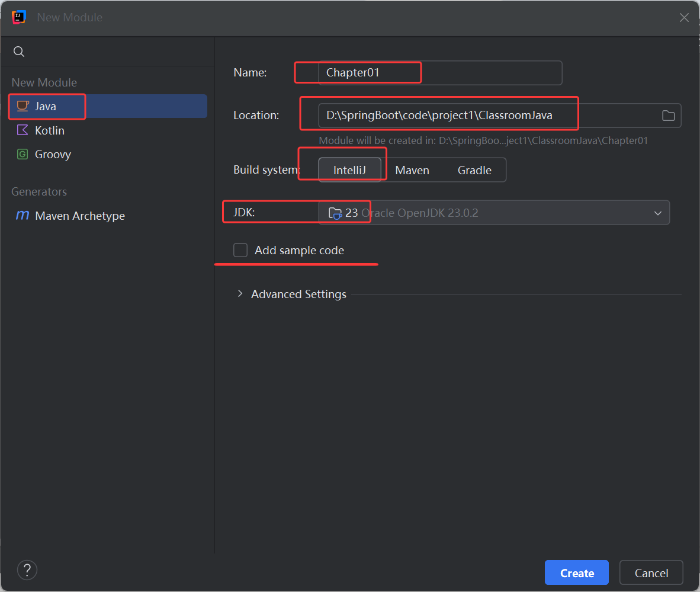Enable the Add sample code checkbox
This screenshot has width=700, height=592.
[240, 250]
